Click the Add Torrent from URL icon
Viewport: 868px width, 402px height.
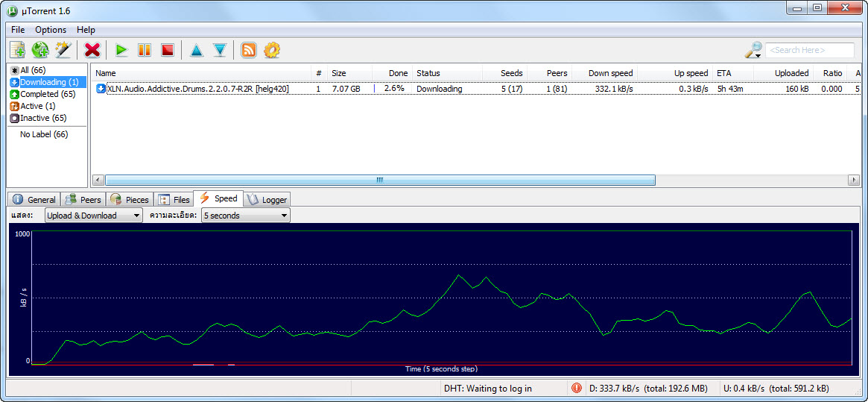click(x=40, y=50)
